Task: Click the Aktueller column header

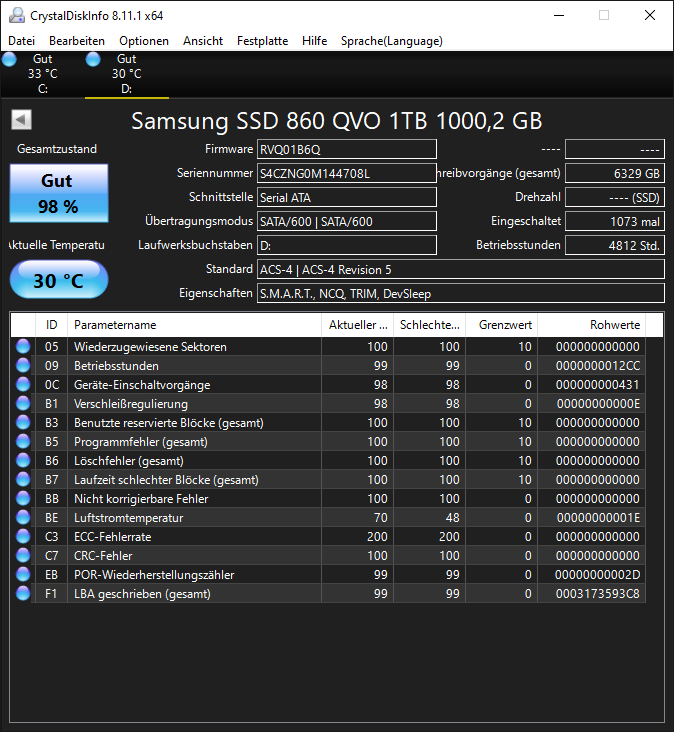Action: pos(358,325)
